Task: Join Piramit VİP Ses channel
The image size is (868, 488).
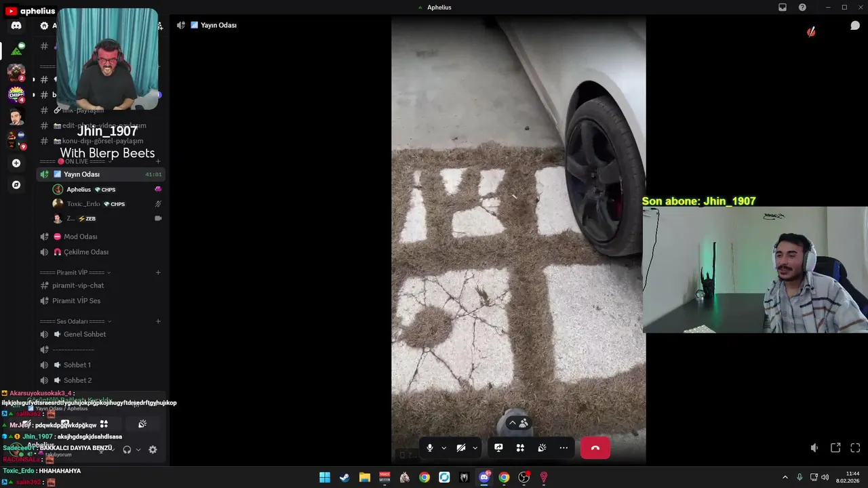Action: pyautogui.click(x=100, y=301)
